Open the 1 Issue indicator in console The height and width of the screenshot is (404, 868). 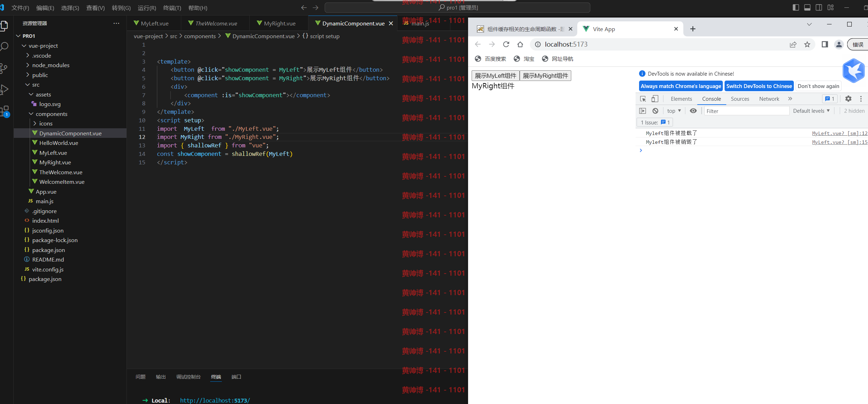pyautogui.click(x=655, y=123)
